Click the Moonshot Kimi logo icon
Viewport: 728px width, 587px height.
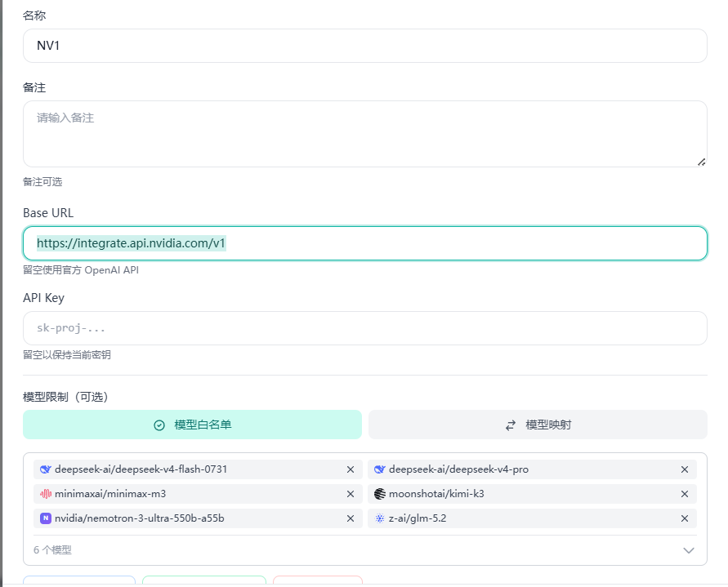(x=380, y=494)
